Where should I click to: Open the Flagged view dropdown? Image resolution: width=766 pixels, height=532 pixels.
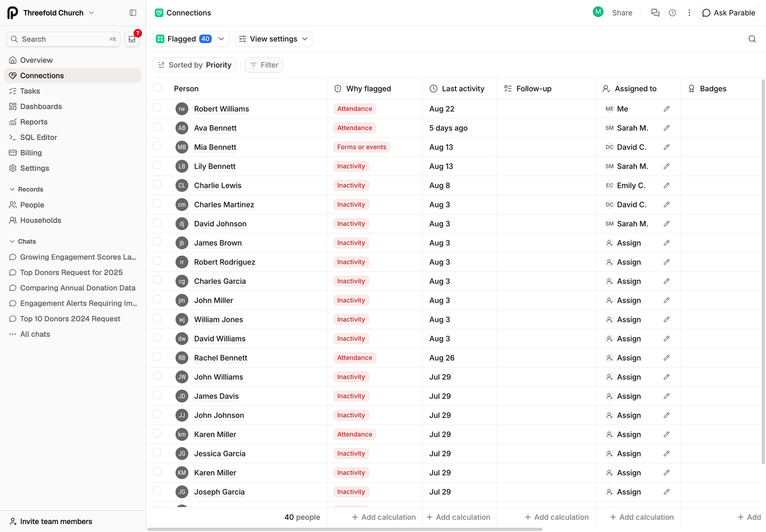[190, 39]
